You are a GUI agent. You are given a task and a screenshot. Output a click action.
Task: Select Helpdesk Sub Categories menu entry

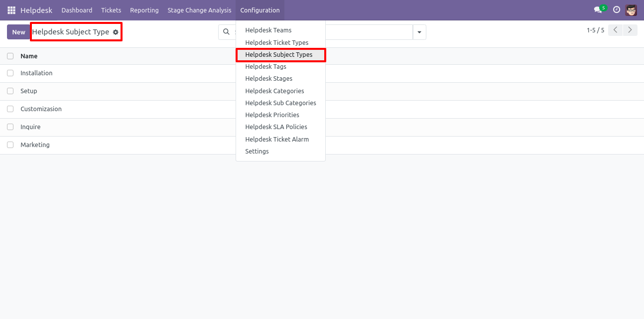tap(280, 103)
